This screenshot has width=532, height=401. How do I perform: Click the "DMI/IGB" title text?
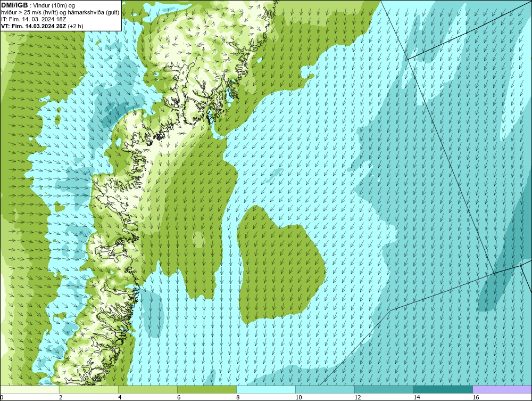point(14,5)
